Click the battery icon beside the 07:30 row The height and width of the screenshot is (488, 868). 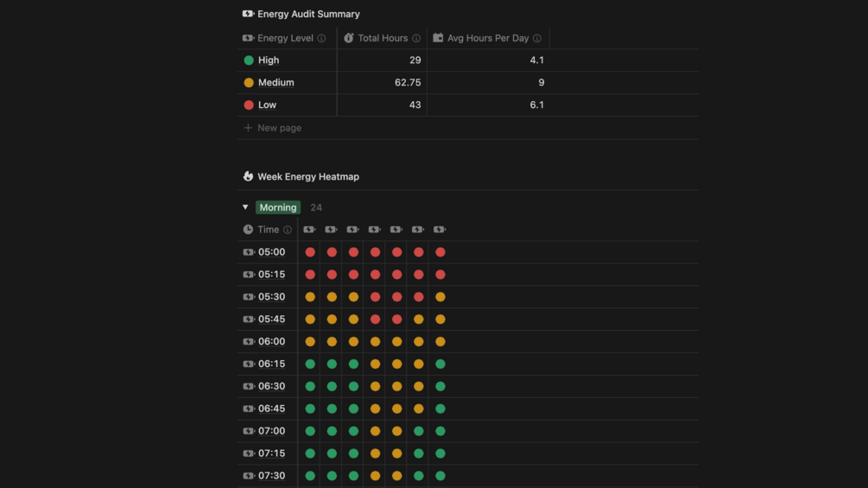coord(248,476)
